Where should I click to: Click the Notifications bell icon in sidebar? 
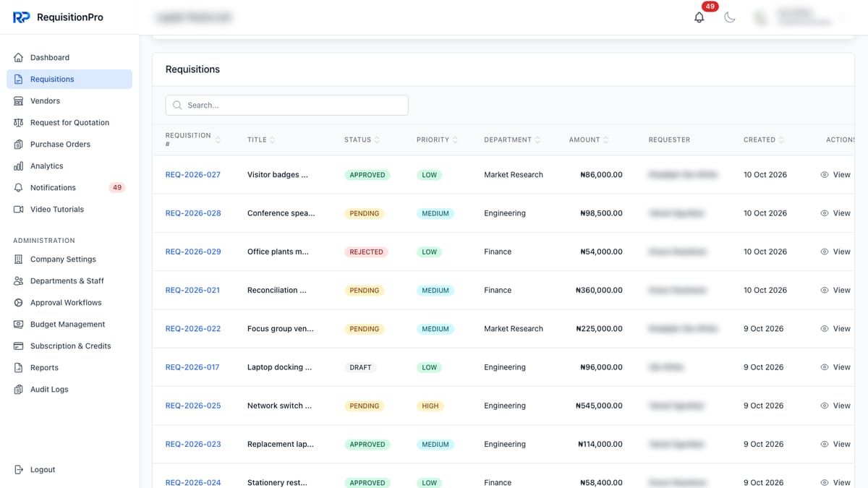click(x=19, y=188)
